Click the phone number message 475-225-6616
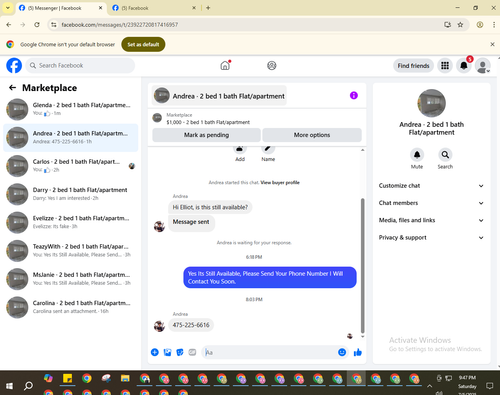Screen dimensions: 500x395 (191, 325)
